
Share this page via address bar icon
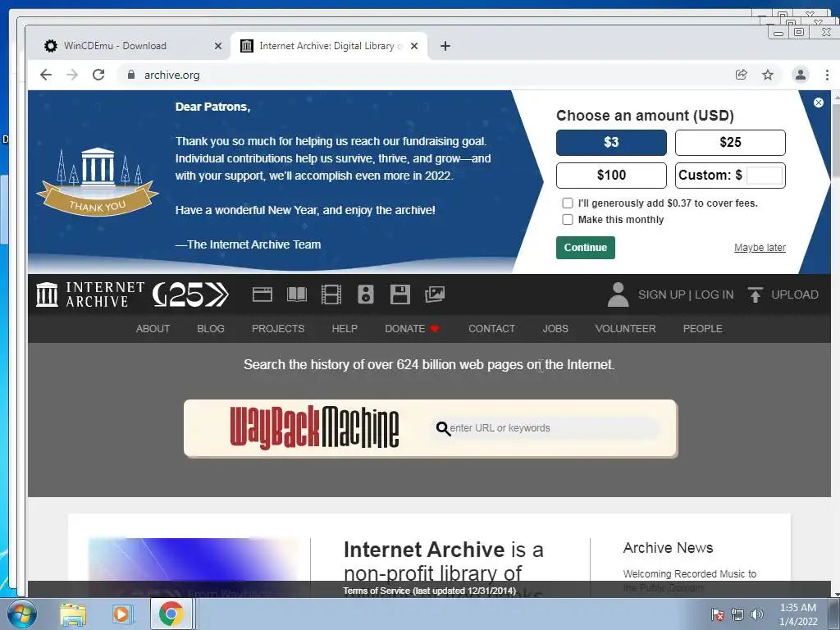pos(742,75)
